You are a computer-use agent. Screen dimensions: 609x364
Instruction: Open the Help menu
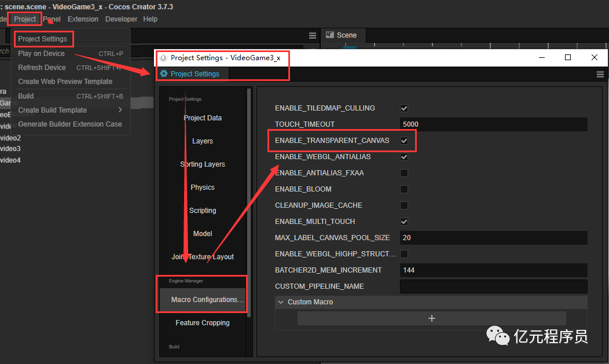pyautogui.click(x=150, y=19)
